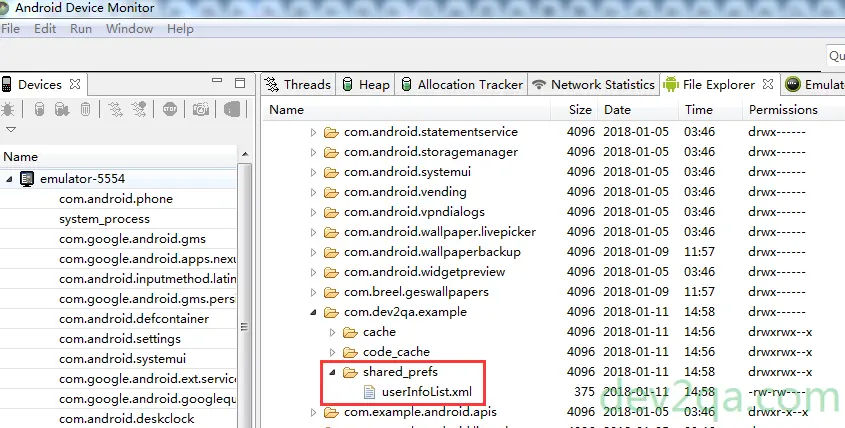Viewport: 845px width, 428px height.
Task: Click the com.breel.geswallpapers folder icon
Action: 331,292
